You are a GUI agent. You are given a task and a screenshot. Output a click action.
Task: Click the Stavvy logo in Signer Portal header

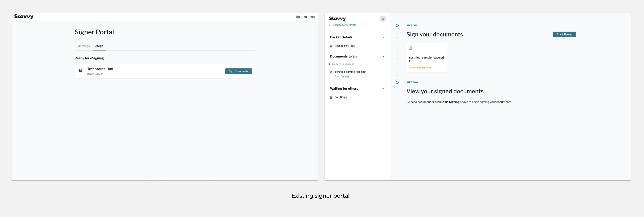[24, 17]
